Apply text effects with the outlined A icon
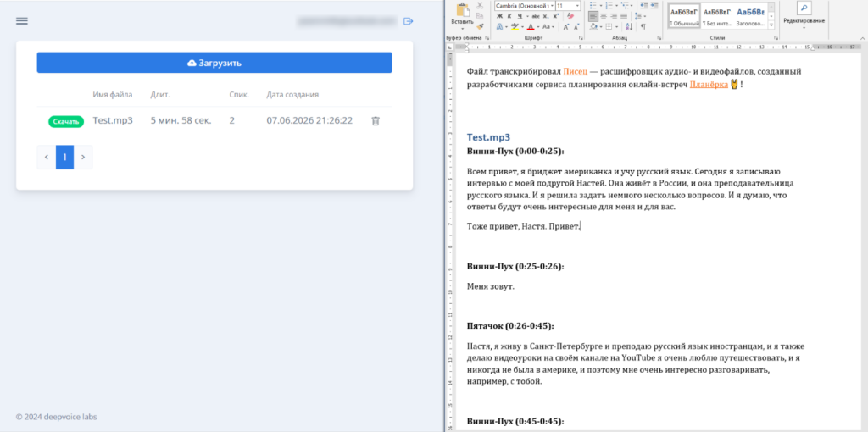868x432 pixels. 499,26
